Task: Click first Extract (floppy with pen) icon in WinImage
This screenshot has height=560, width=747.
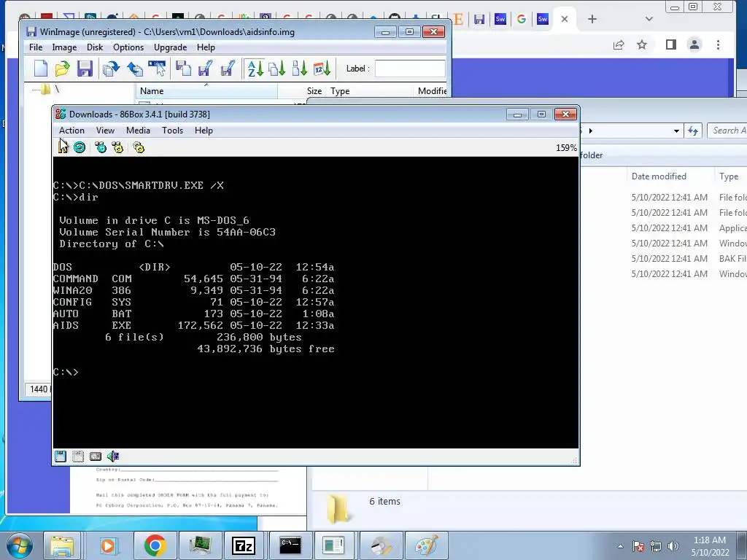Action: 205,69
